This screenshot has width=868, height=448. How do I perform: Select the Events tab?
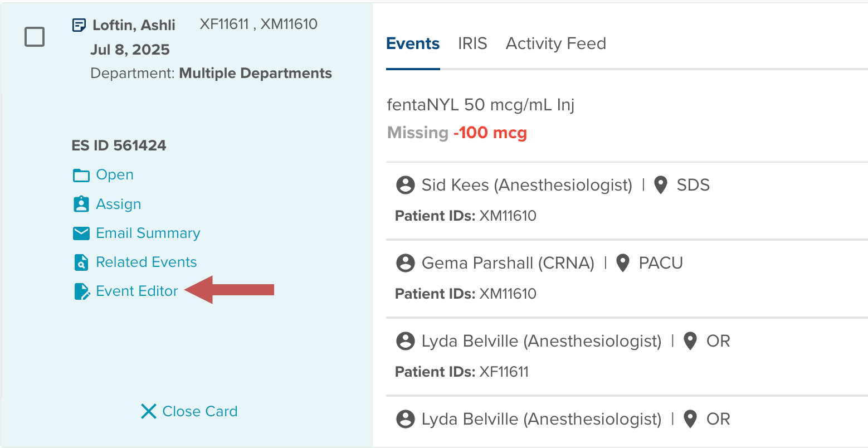[x=413, y=43]
